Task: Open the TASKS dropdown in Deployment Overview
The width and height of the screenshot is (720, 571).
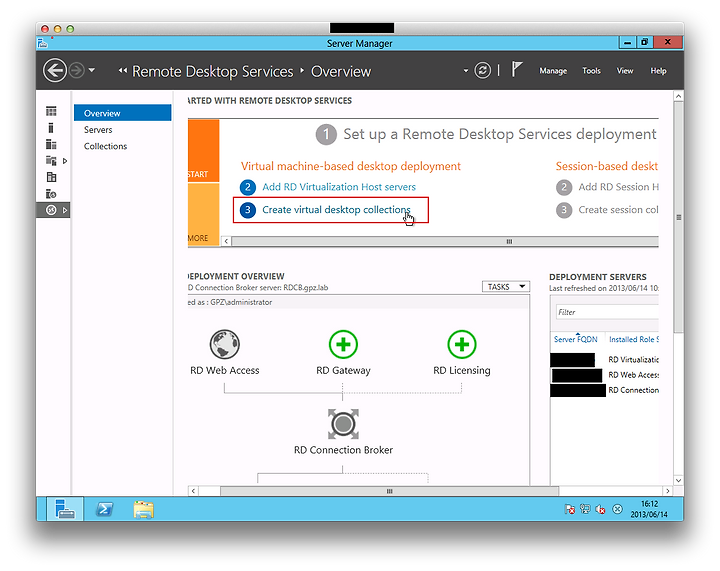Action: (x=506, y=286)
